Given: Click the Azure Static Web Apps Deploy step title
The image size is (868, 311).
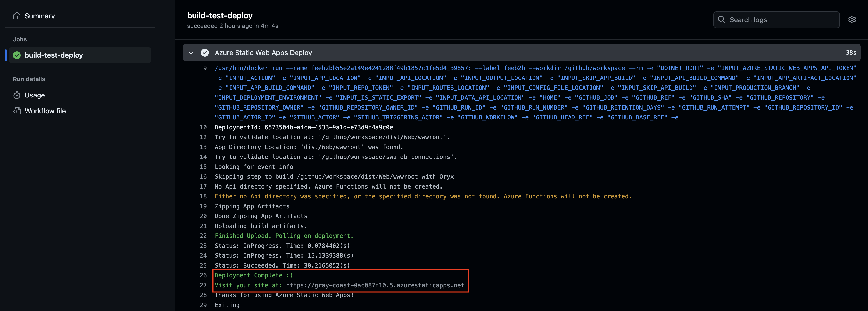Looking at the screenshot, I should pos(263,53).
